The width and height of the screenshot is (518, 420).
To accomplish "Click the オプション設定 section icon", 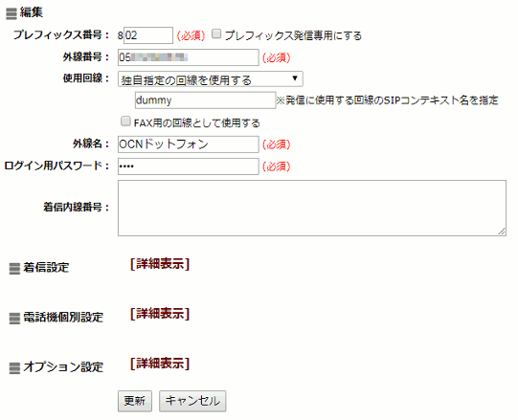I will [14, 368].
